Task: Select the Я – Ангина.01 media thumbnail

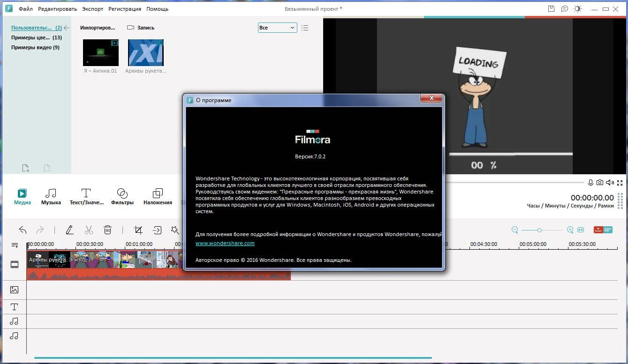Action: (x=101, y=52)
